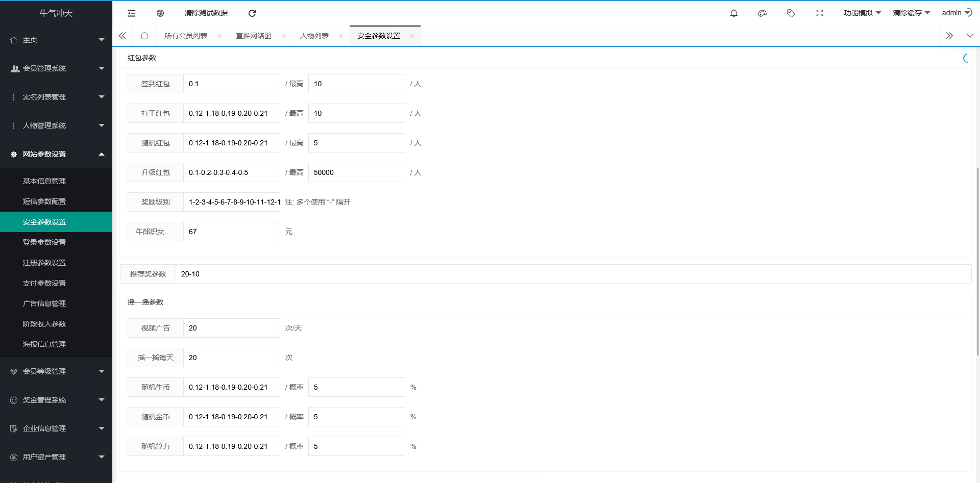This screenshot has width=980, height=483.
Task: Edit 视频广告 times field
Action: point(232,328)
